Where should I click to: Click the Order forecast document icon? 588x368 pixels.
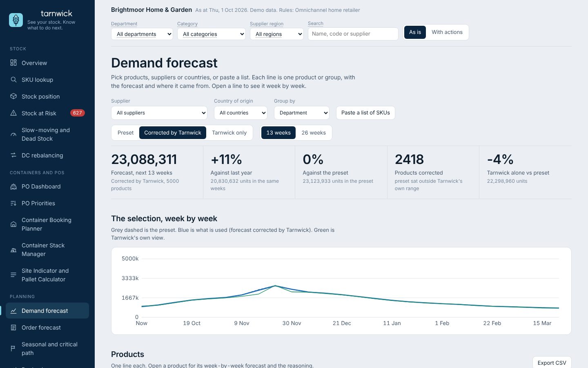(x=13, y=328)
